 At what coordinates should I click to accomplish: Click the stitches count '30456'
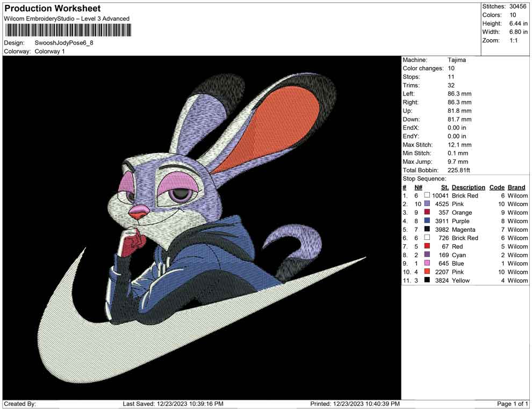click(517, 6)
